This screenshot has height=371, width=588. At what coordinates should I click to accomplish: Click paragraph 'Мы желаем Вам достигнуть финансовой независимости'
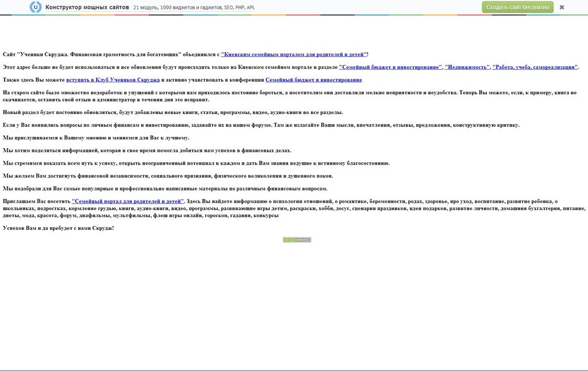click(168, 176)
